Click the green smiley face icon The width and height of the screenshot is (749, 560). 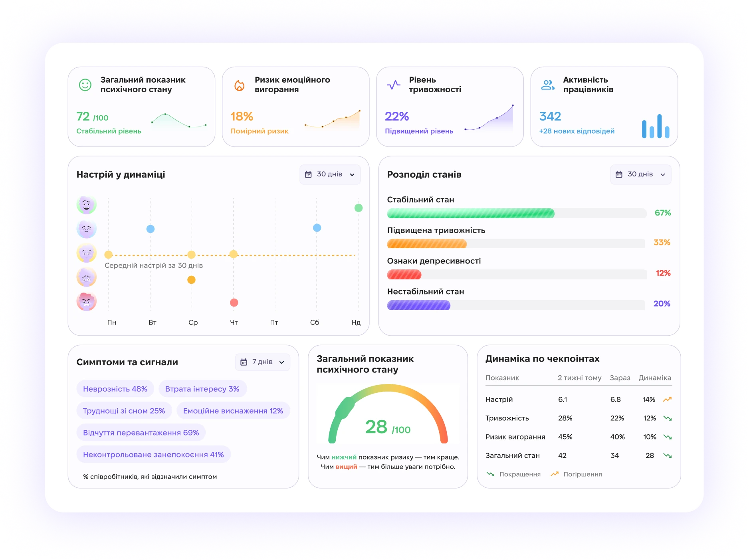(x=85, y=85)
